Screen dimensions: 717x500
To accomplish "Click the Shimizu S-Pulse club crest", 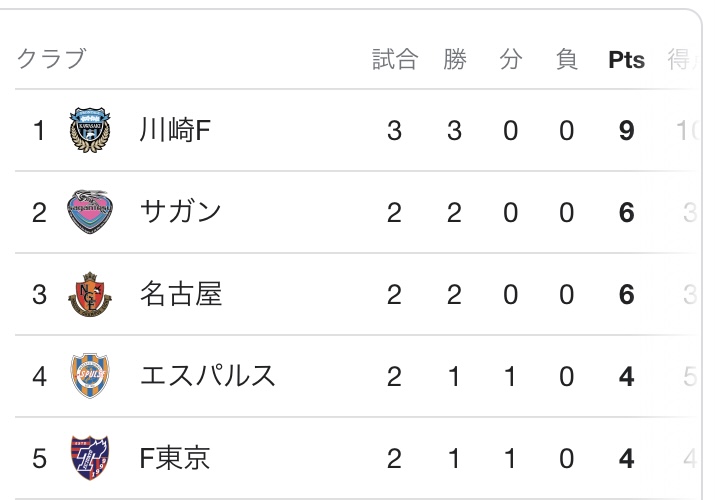I will [90, 376].
